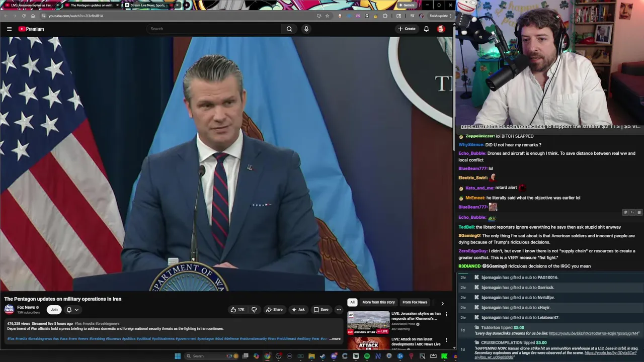The image size is (644, 362).
Task: Open the account avatar menu
Action: pos(441,29)
